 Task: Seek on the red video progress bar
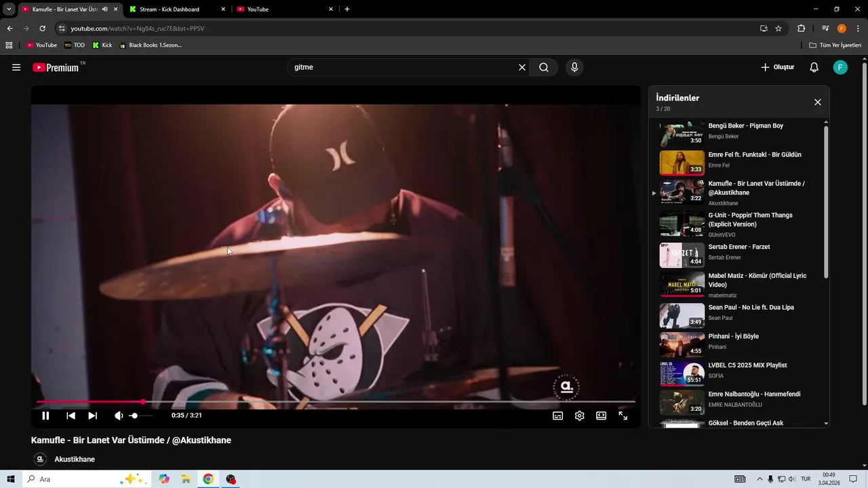336,402
